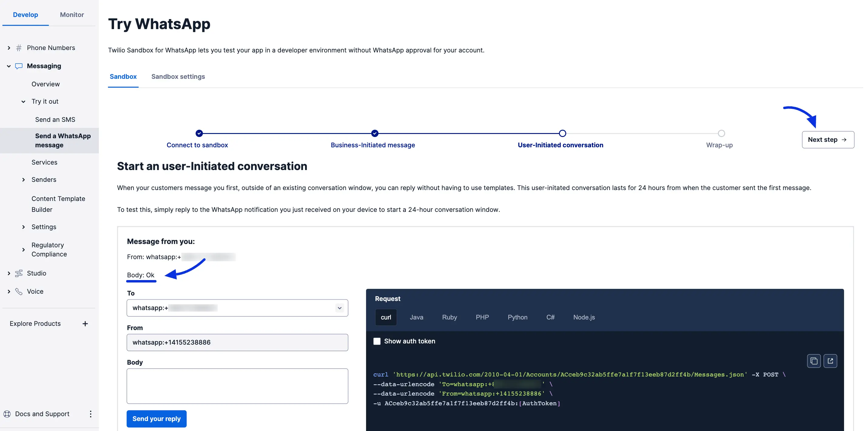Open the Phone Numbers menu item

pyautogui.click(x=51, y=48)
